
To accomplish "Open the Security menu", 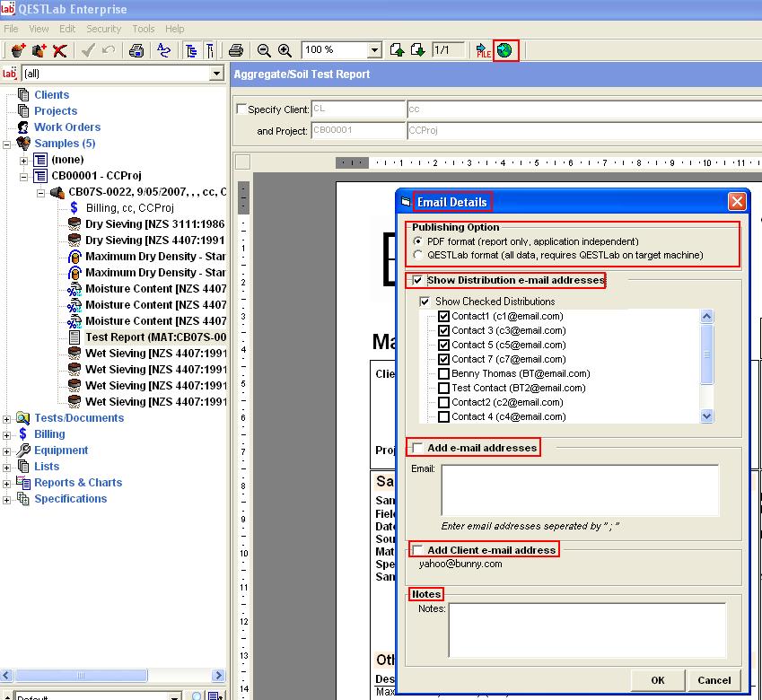I will [103, 29].
